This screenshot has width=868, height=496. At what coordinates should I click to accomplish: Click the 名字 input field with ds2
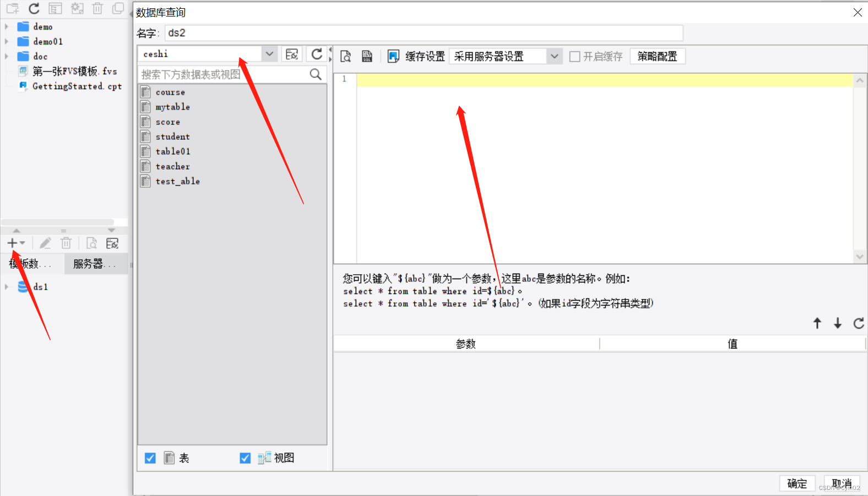click(x=424, y=33)
